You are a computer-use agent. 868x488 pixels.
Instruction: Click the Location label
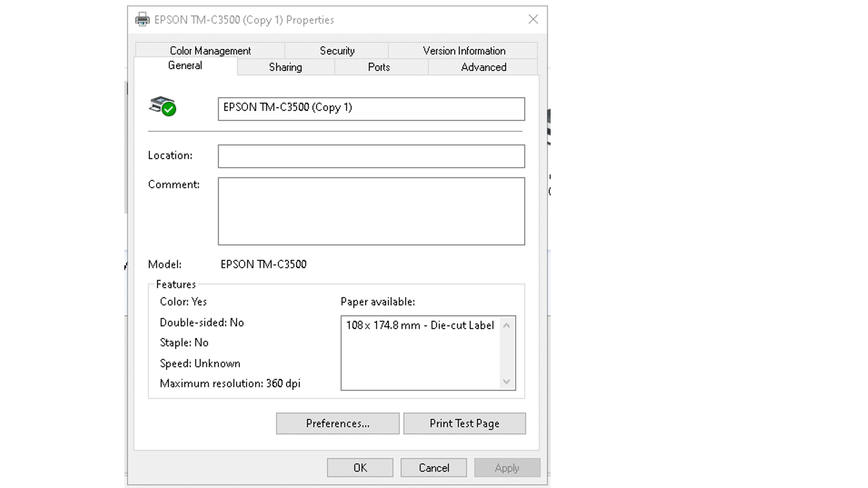pos(170,155)
